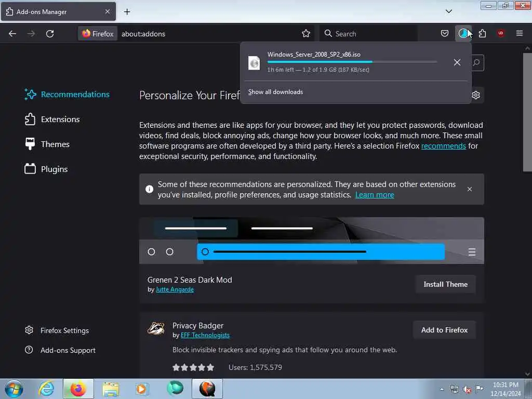The height and width of the screenshot is (399, 532).
Task: Click the Privacy Badger star rating
Action: [x=193, y=367]
